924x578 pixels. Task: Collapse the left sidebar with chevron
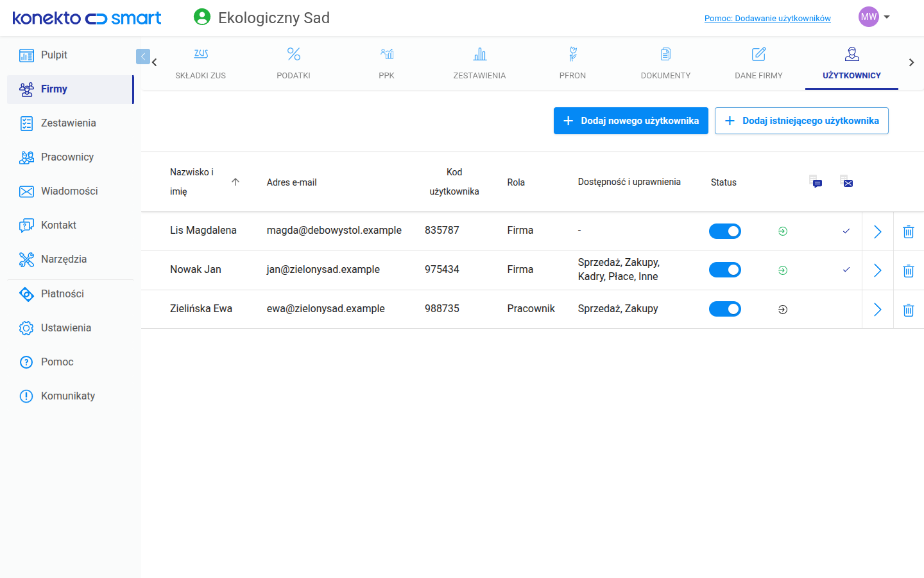tap(143, 57)
